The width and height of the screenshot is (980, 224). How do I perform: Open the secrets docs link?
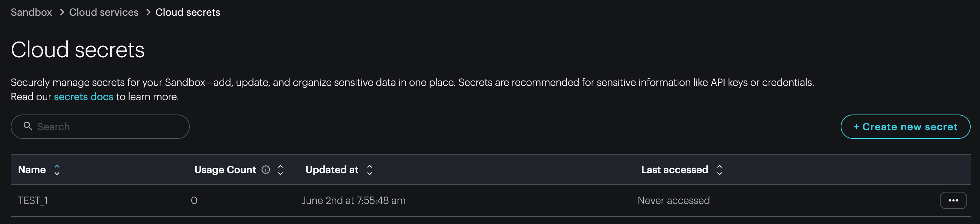coord(83,97)
